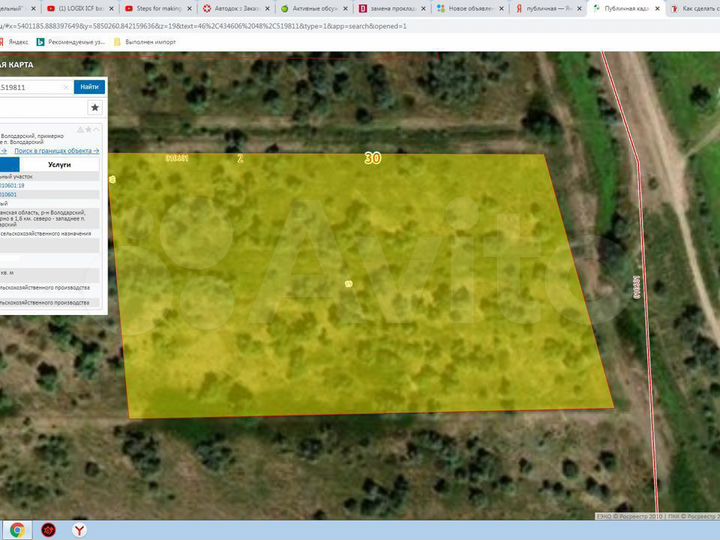The height and width of the screenshot is (540, 720).
Task: Click the Найти search button
Action: 89,87
